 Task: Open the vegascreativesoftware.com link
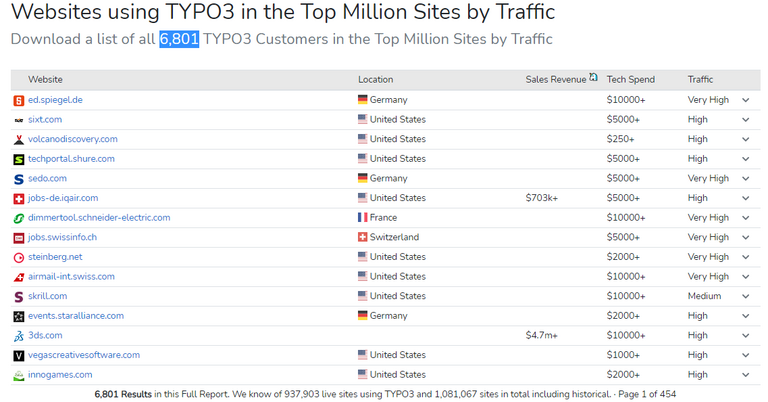[x=84, y=355]
